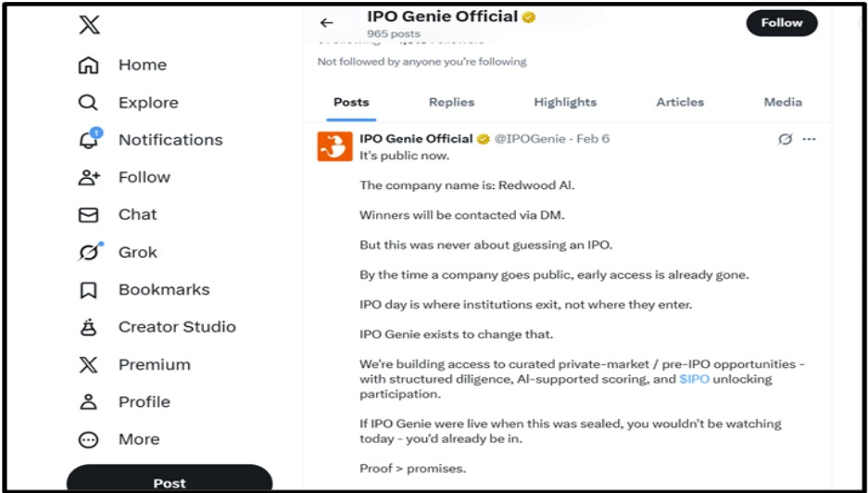
Task: Open Explore search icon in sidebar
Action: point(88,103)
